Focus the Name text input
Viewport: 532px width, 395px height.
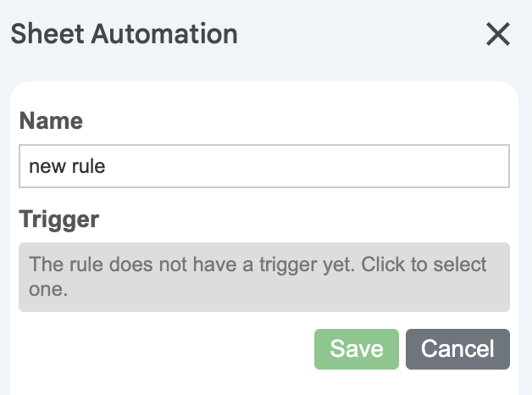coord(263,166)
